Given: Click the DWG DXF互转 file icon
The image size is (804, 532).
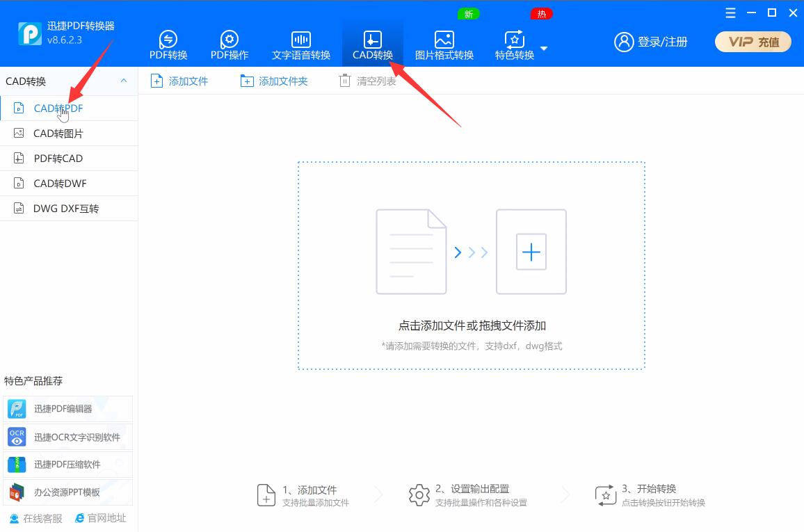Looking at the screenshot, I should [x=19, y=209].
